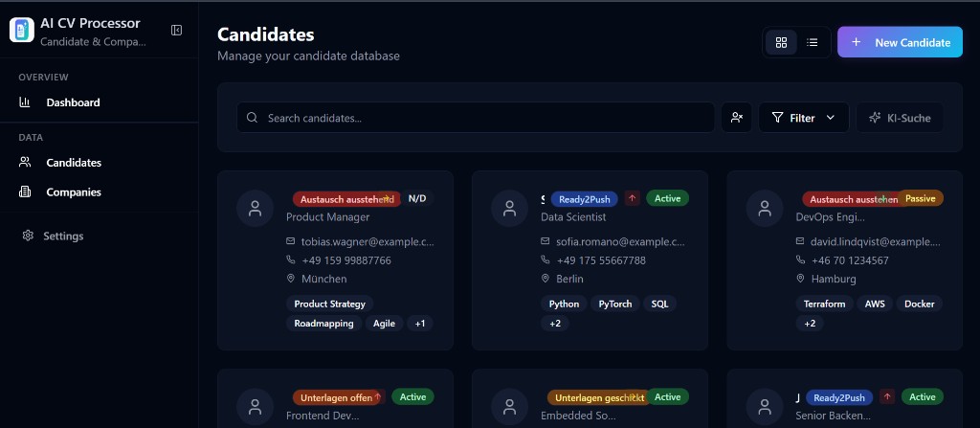Click Austausch ausstehend badge on Product Manager card
The height and width of the screenshot is (428, 980).
(346, 199)
